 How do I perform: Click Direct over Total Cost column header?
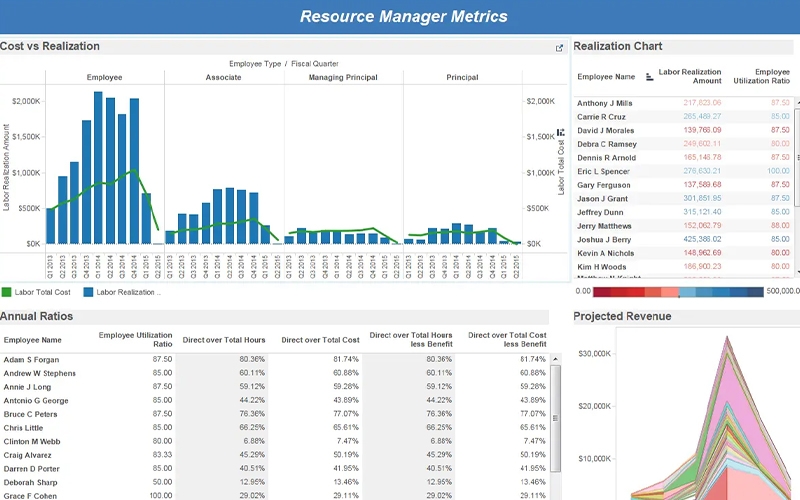(x=320, y=340)
